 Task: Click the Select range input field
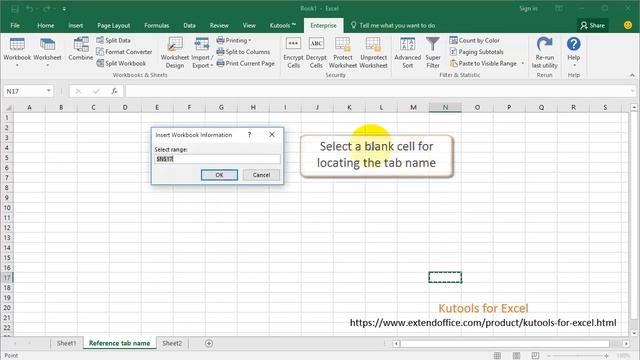[x=217, y=159]
